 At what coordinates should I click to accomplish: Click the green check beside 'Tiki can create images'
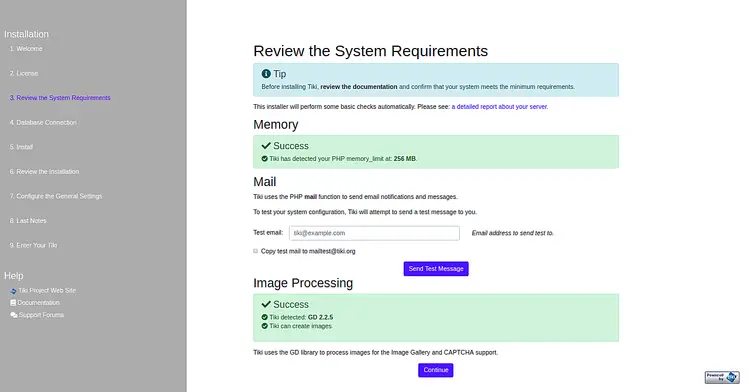click(x=265, y=326)
